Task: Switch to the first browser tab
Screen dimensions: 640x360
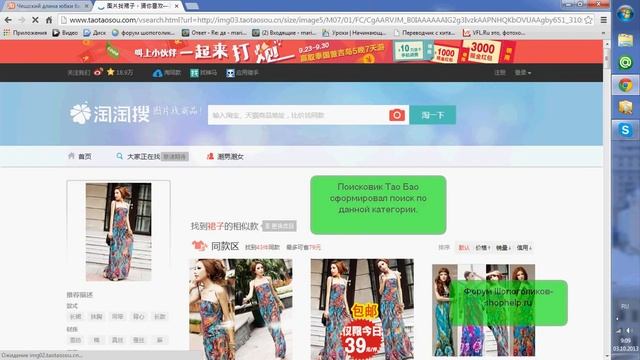Action: coord(48,6)
